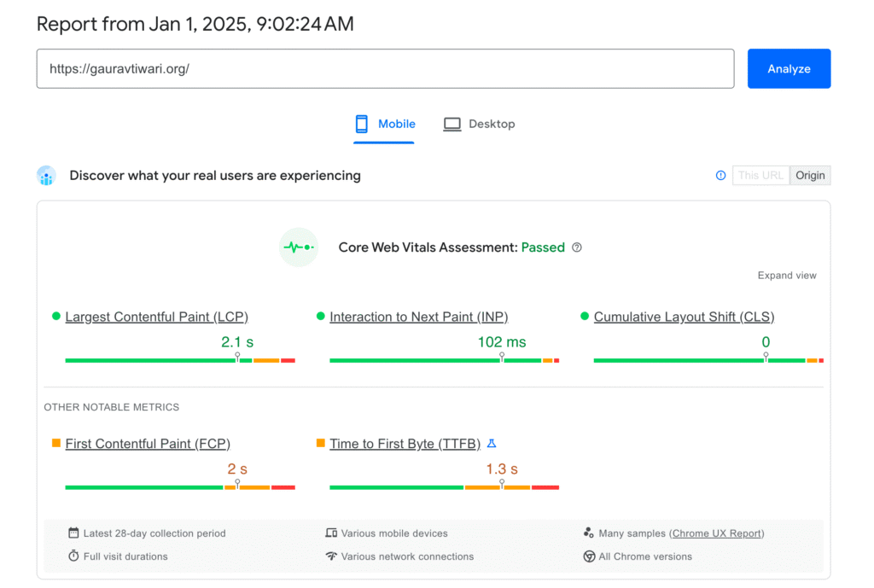Open Expand view for metrics
Image resolution: width=874 pixels, height=588 pixels.
[787, 275]
